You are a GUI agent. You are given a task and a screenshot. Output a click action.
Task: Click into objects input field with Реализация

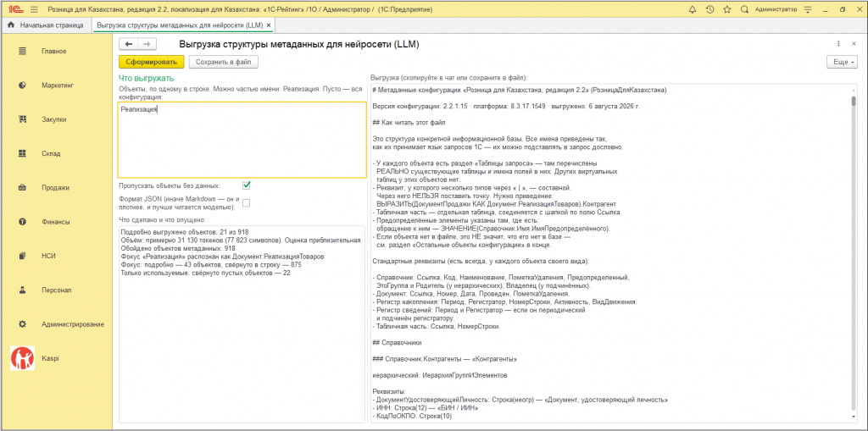(x=242, y=140)
